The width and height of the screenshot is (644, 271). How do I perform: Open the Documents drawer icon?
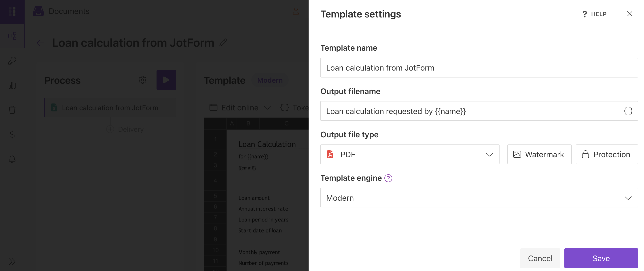click(x=38, y=11)
